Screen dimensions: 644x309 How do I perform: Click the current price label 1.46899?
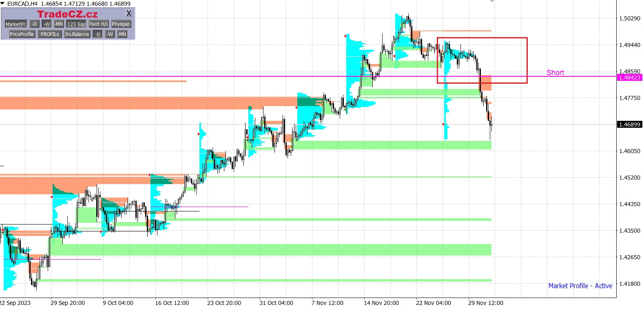pyautogui.click(x=630, y=124)
